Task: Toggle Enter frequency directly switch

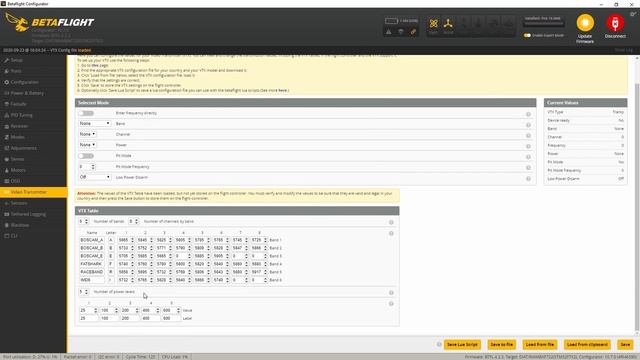Action: [x=86, y=113]
